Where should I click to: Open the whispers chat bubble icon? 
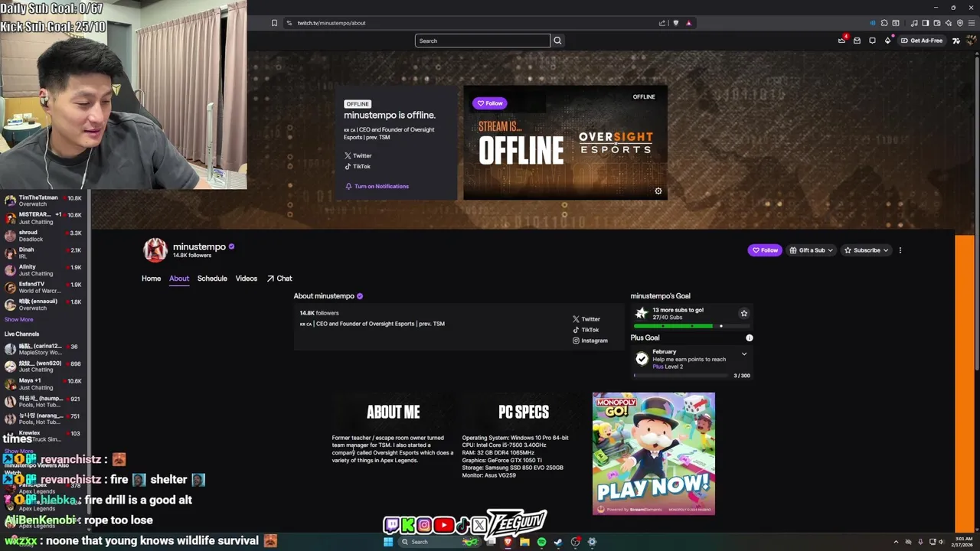(x=872, y=41)
